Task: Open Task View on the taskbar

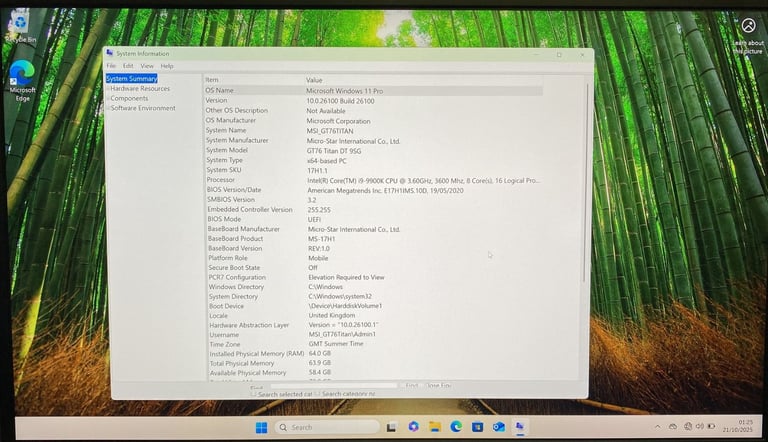Action: tap(391, 427)
